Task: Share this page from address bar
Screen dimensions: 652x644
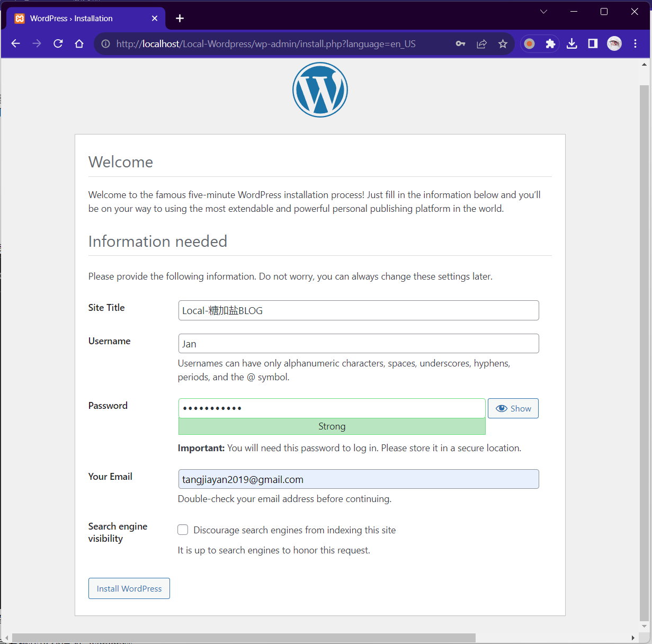Action: pyautogui.click(x=482, y=44)
